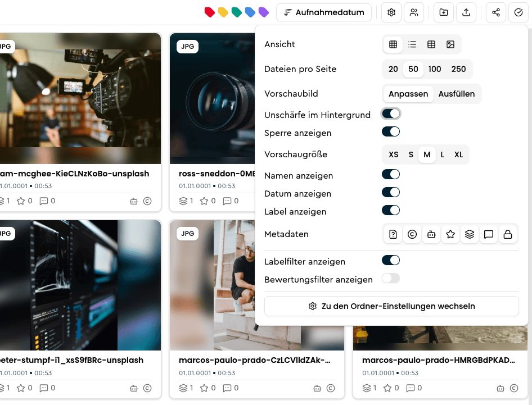The image size is (532, 405).
Task: Set Dateien pro Seite to 100
Action: (x=435, y=69)
